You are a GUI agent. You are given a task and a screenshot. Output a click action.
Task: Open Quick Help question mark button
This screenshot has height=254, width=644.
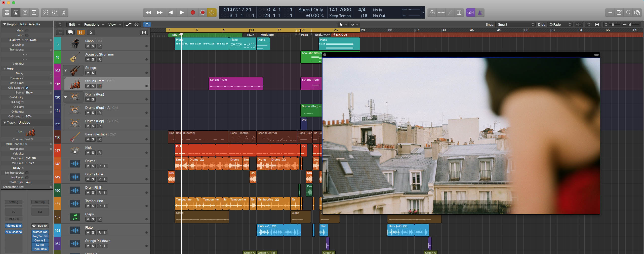click(x=25, y=12)
